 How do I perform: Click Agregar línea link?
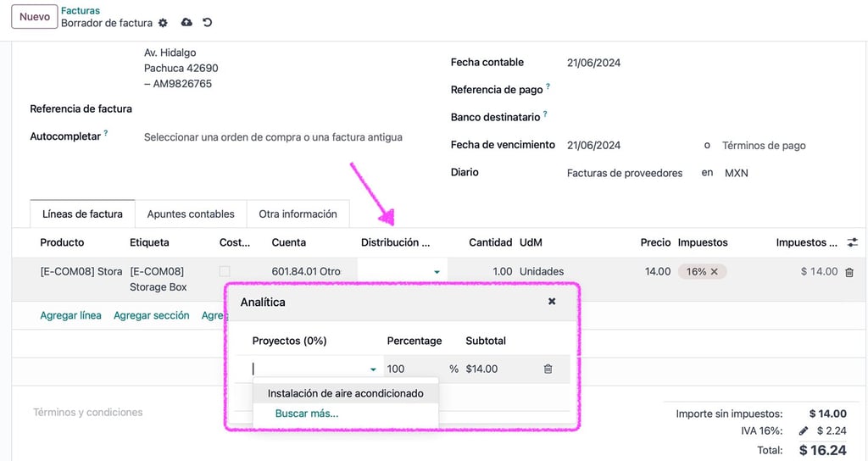coord(71,315)
